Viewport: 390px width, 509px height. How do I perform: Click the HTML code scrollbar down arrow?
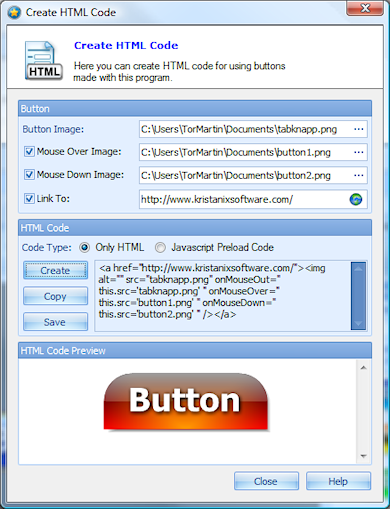pos(359,323)
